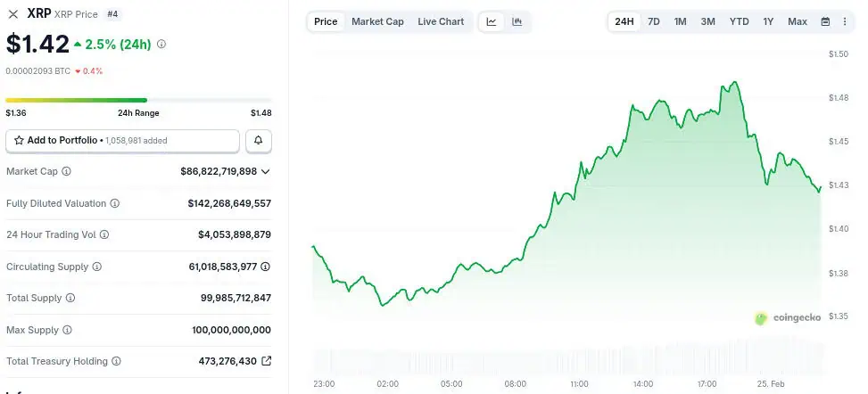This screenshot has width=868, height=394.
Task: Select the YTD time range
Action: (739, 21)
